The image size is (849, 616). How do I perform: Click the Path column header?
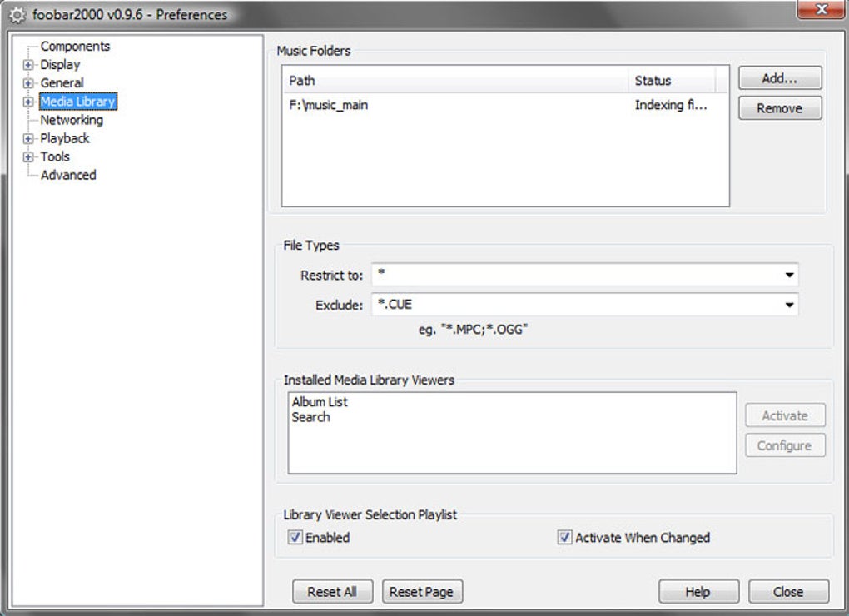(x=454, y=81)
